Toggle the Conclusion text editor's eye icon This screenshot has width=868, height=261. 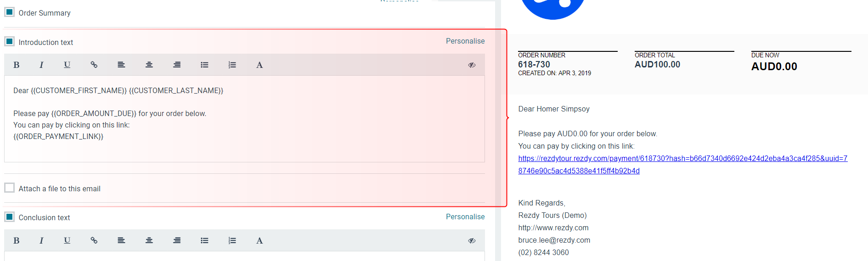coord(472,241)
